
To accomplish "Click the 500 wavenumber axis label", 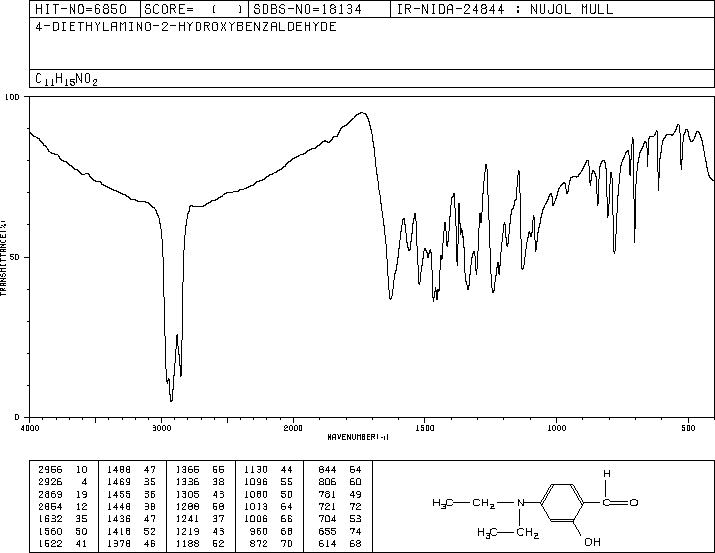I will (688, 428).
